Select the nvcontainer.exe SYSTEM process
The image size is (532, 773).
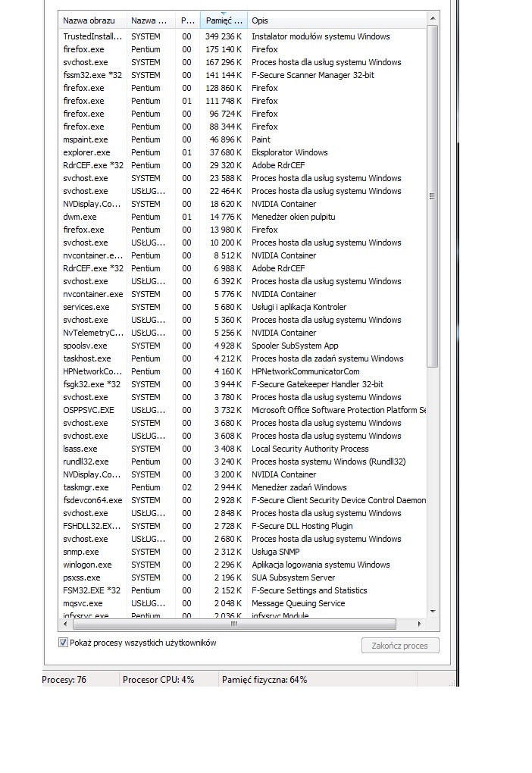(242, 294)
